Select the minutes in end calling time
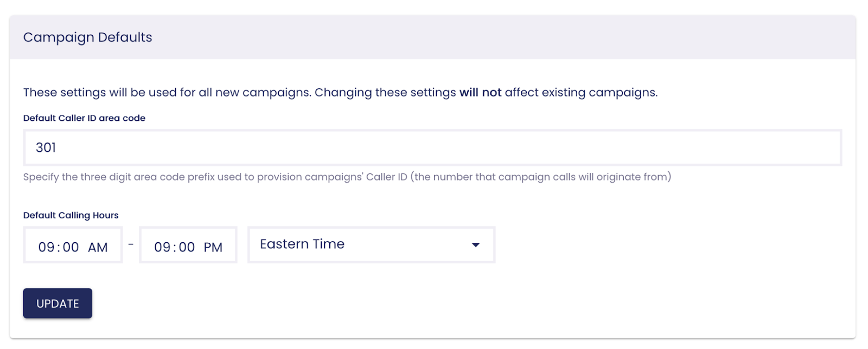Image resolution: width=868 pixels, height=349 pixels. [187, 247]
